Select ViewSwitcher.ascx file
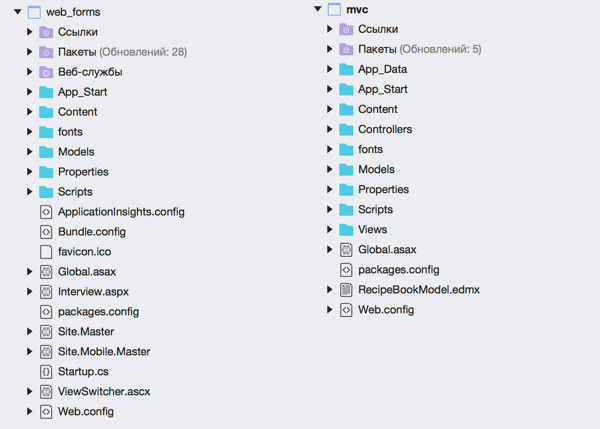 pyautogui.click(x=104, y=391)
